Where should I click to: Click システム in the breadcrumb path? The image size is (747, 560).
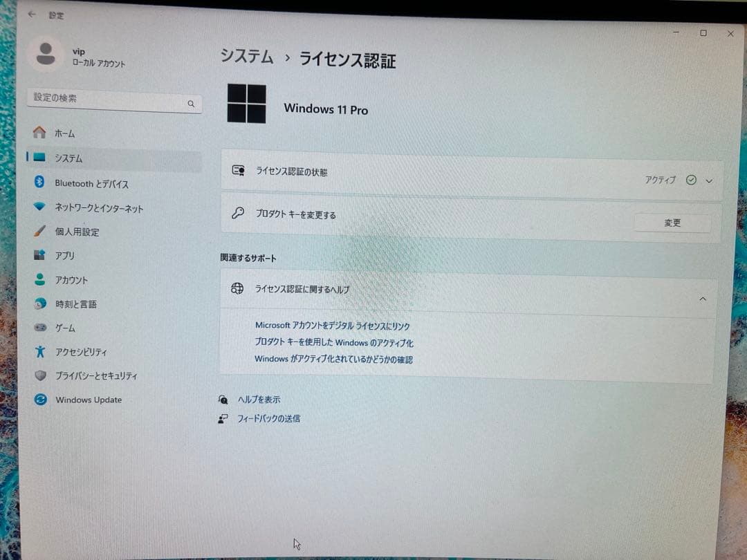pos(246,58)
